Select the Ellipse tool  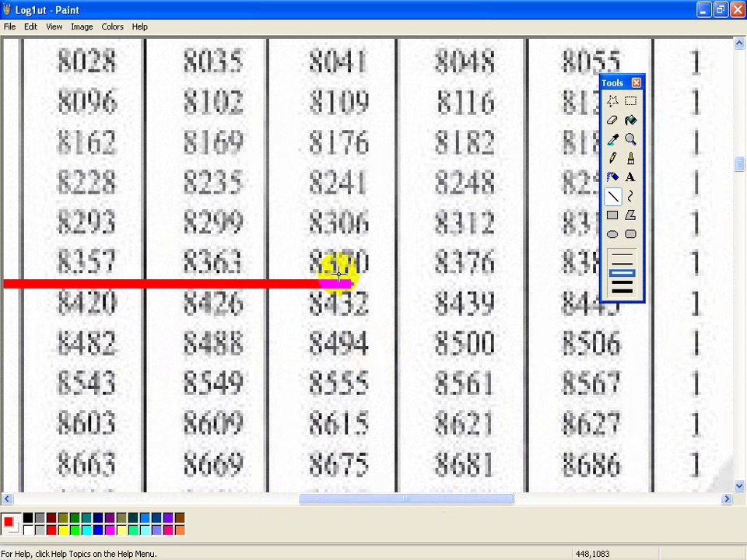[x=612, y=234]
